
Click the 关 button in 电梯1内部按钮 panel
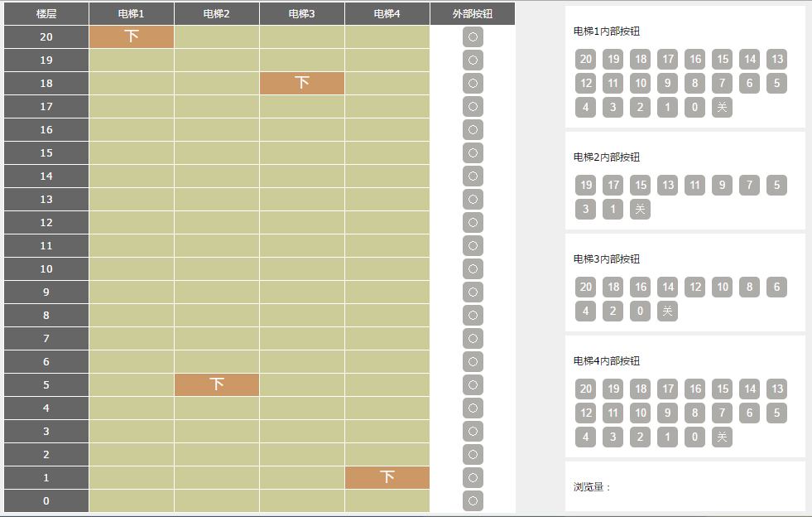pos(722,108)
